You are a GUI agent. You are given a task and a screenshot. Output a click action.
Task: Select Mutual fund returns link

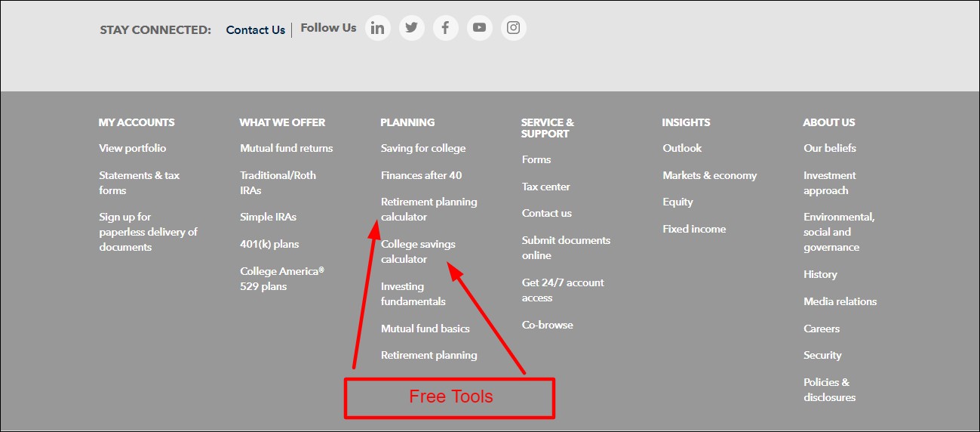pyautogui.click(x=286, y=148)
